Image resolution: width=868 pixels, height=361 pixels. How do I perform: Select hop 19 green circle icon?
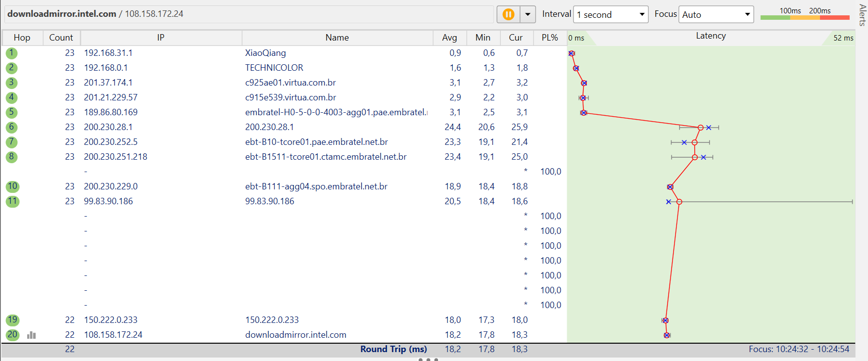(12, 320)
